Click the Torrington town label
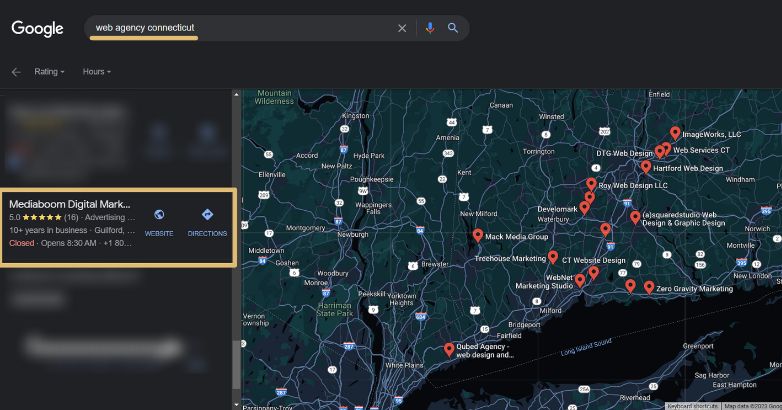 click(x=539, y=152)
